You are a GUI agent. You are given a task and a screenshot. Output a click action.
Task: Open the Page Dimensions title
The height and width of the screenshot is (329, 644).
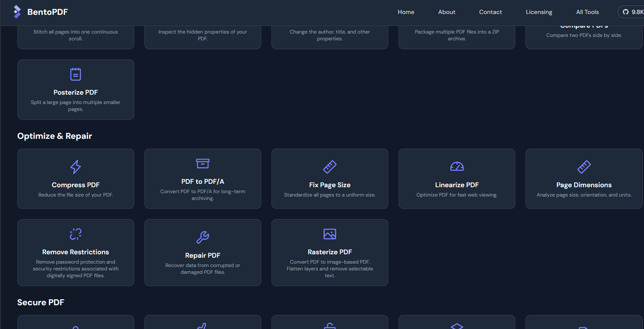coord(584,185)
